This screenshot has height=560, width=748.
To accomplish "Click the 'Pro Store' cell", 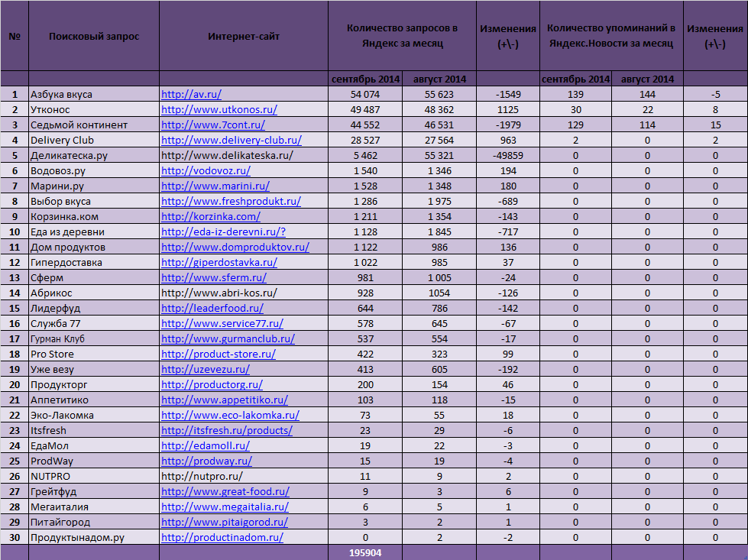I will pos(94,354).
